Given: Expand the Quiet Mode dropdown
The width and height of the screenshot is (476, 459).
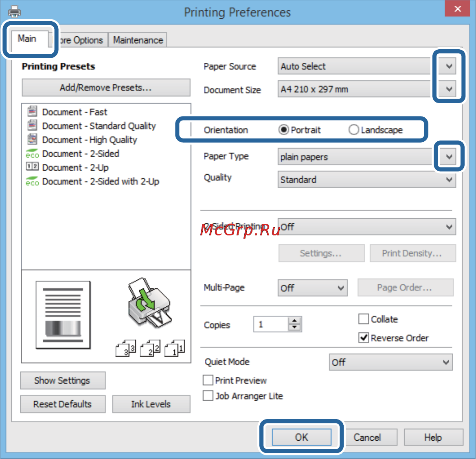Looking at the screenshot, I should 391,362.
